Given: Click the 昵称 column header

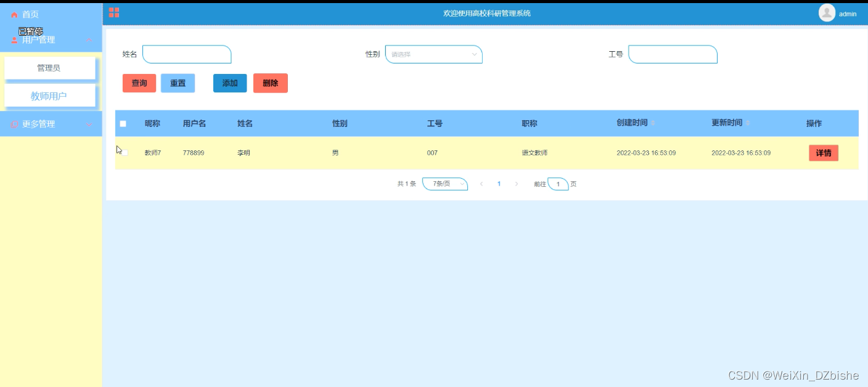Looking at the screenshot, I should 152,124.
